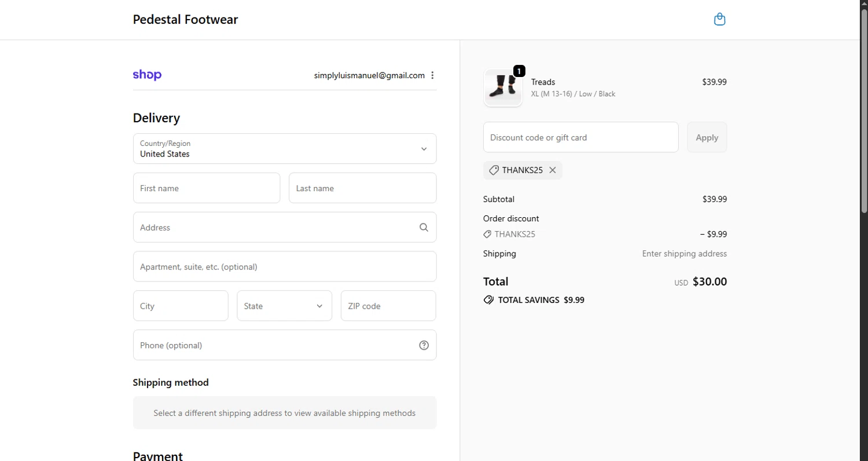This screenshot has height=461, width=868.
Task: Click the Discount code or gift card field
Action: (581, 137)
